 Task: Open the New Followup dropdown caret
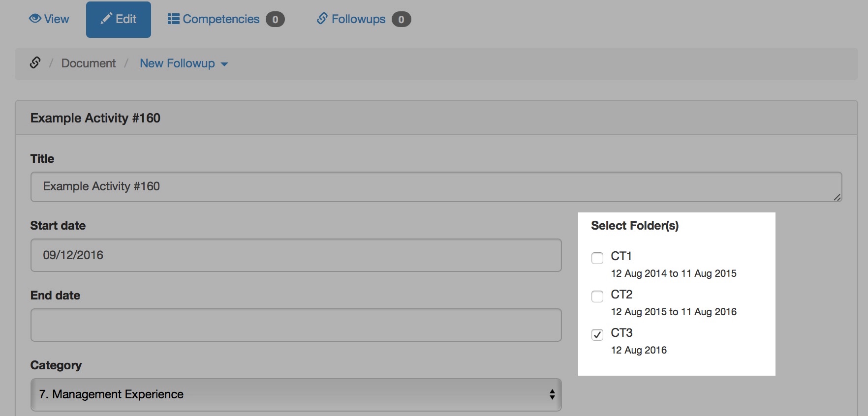click(224, 64)
